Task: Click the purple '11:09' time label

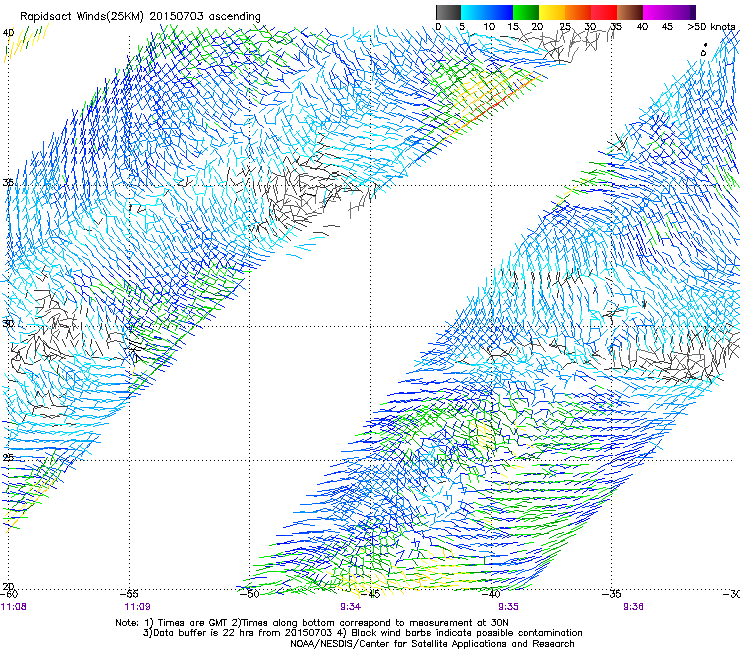Action: pos(137,607)
